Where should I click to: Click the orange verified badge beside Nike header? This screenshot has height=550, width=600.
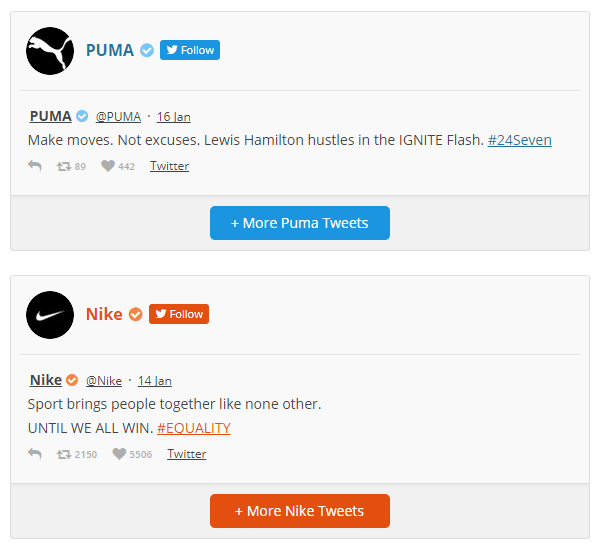(136, 314)
